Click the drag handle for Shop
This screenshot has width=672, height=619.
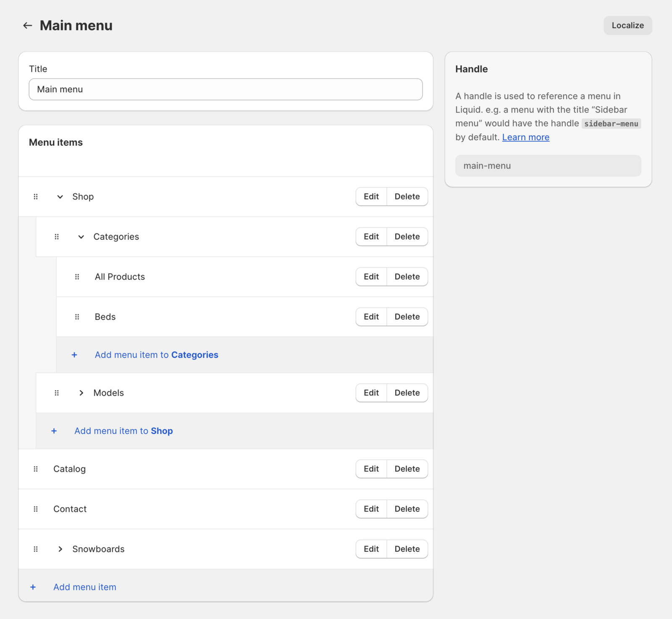coord(36,197)
